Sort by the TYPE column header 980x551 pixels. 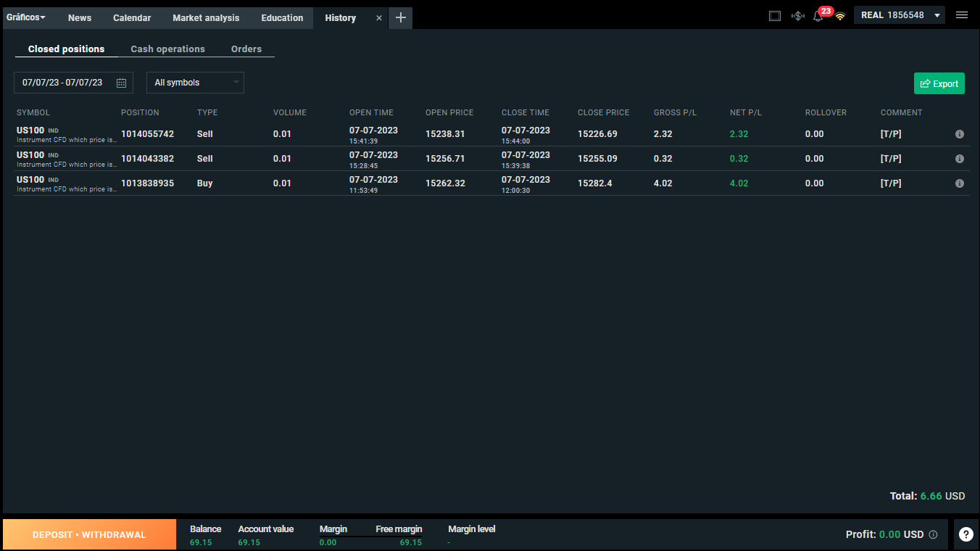207,112
